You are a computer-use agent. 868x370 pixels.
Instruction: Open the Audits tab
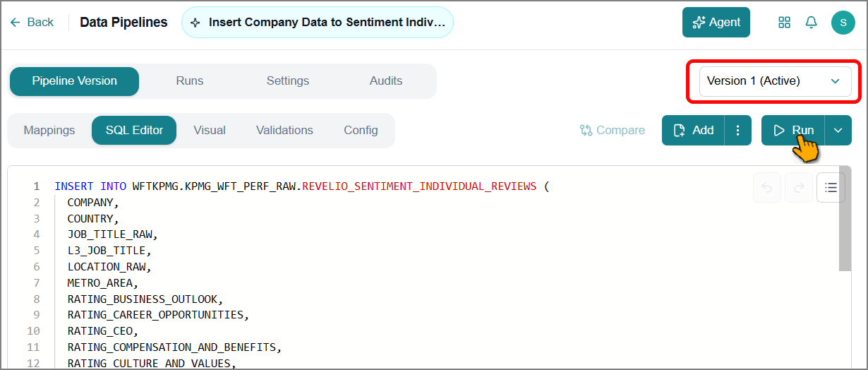click(x=386, y=81)
